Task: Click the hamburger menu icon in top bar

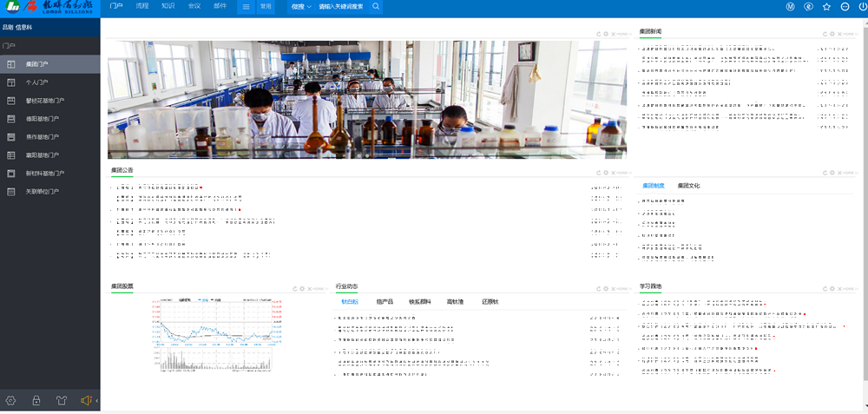Action: click(247, 7)
